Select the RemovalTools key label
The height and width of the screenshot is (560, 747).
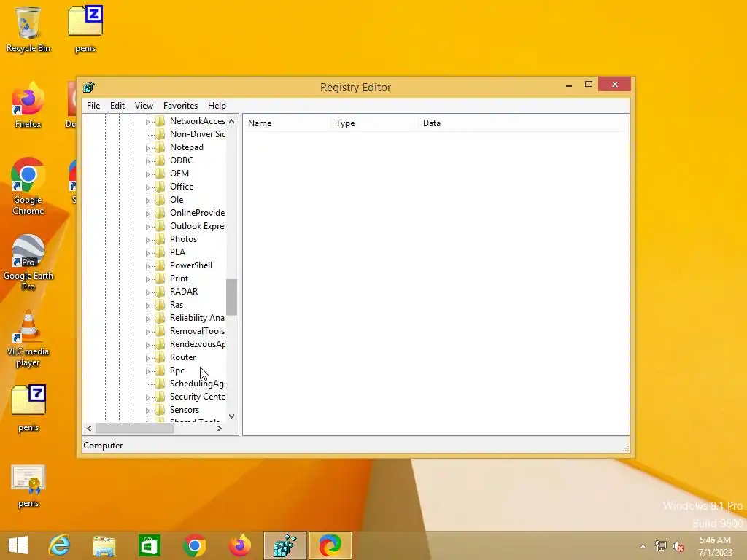197,331
